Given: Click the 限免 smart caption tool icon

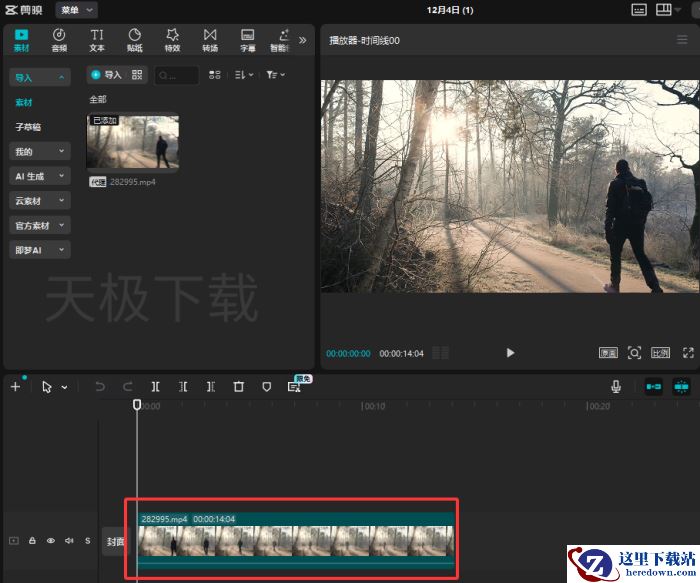Looking at the screenshot, I should click(295, 387).
